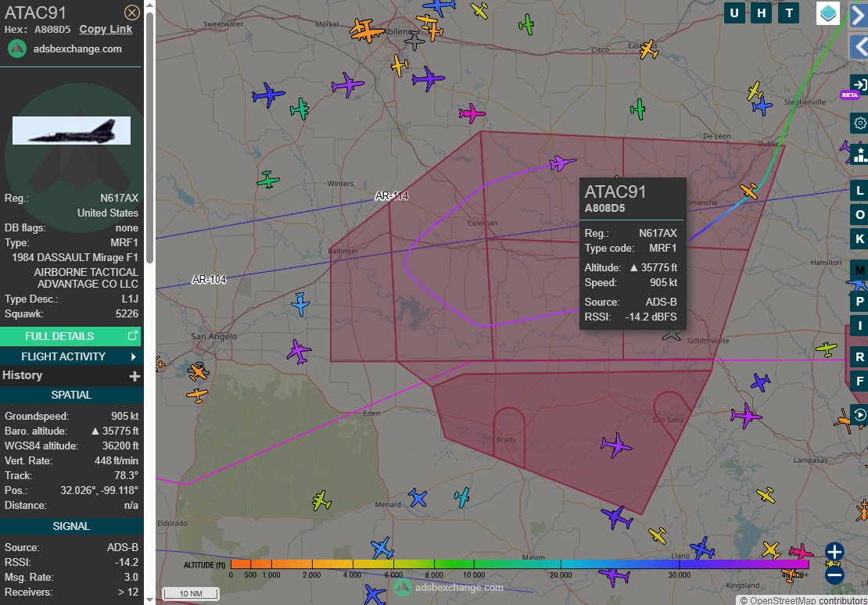Click the Mirage F1 aircraft photo thumbnail
The image size is (868, 605).
(71, 131)
